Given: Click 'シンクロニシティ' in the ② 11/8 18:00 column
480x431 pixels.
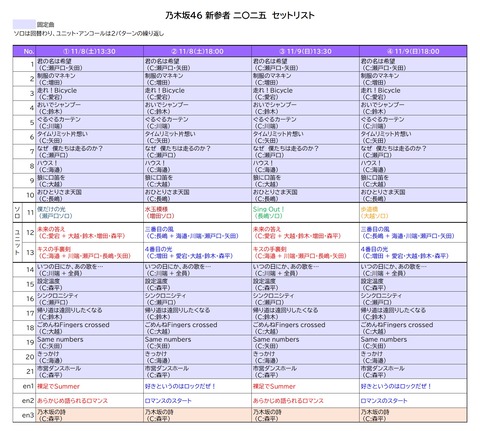Looking at the screenshot, I should [166, 295].
